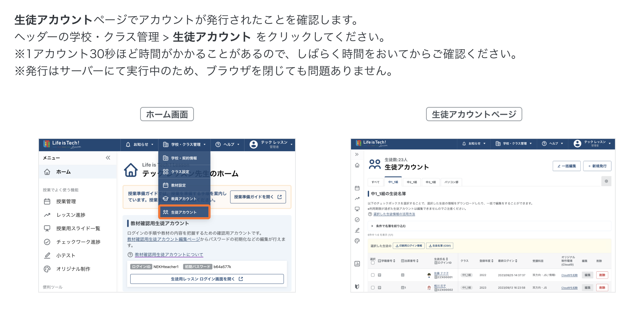Click the 授業準備ガイドを開く button
This screenshot has width=644, height=316.
258,197
